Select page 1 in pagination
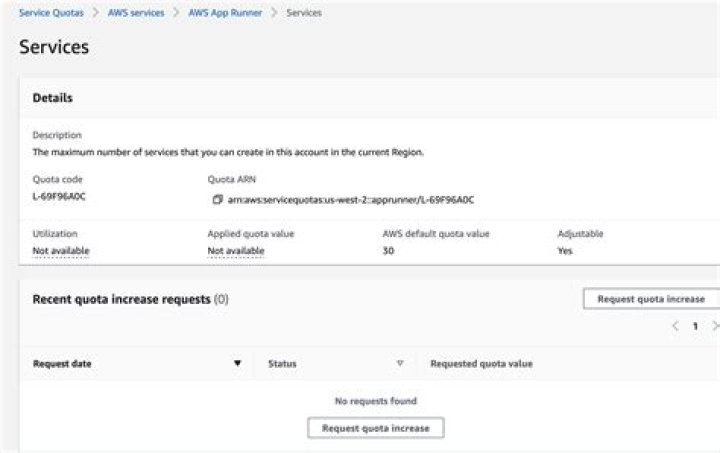The width and height of the screenshot is (720, 453). pyautogui.click(x=695, y=326)
